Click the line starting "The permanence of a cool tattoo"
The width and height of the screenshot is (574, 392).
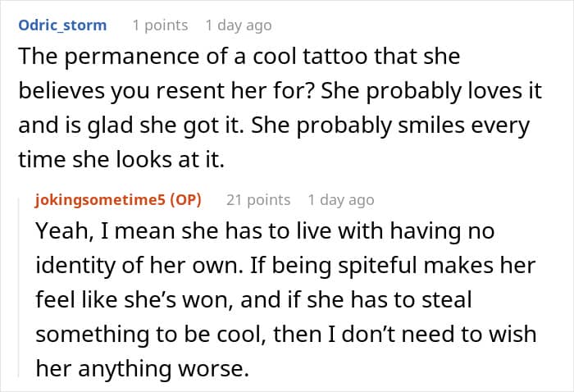tap(238, 57)
